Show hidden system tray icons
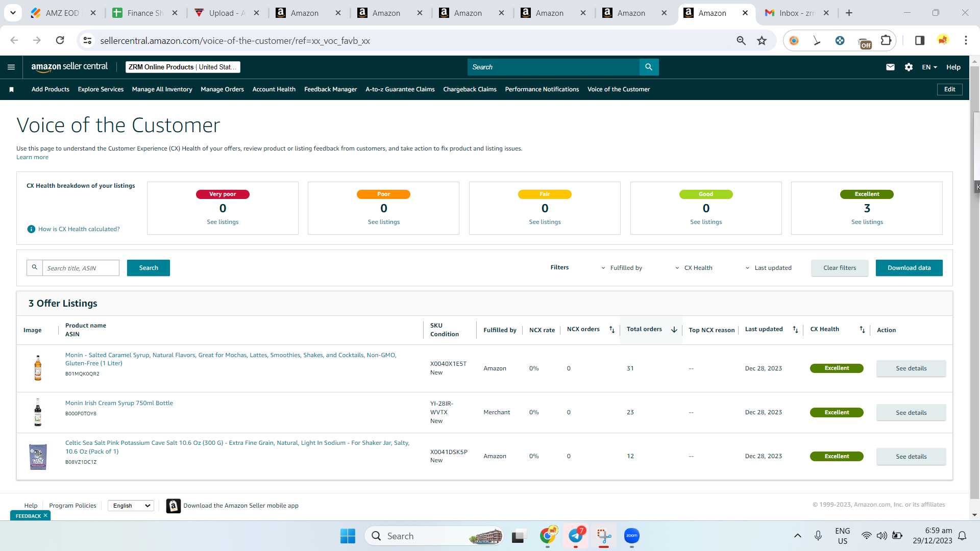The height and width of the screenshot is (551, 980). (x=797, y=536)
